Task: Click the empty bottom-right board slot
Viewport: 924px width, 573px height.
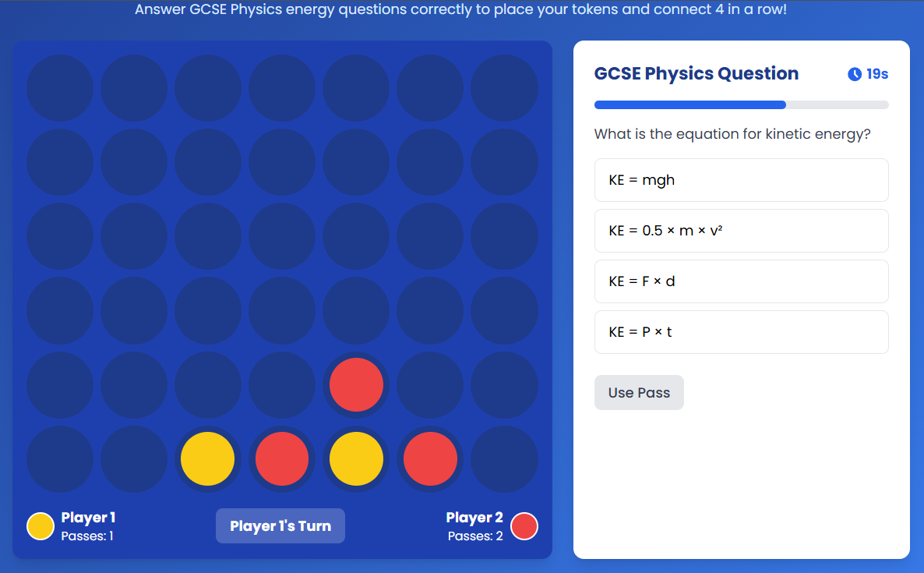Action: click(x=504, y=458)
